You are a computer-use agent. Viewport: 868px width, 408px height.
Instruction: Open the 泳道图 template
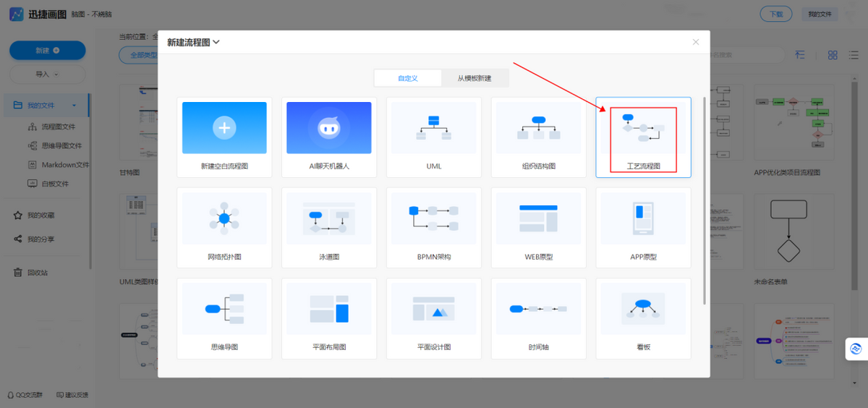[x=329, y=228]
